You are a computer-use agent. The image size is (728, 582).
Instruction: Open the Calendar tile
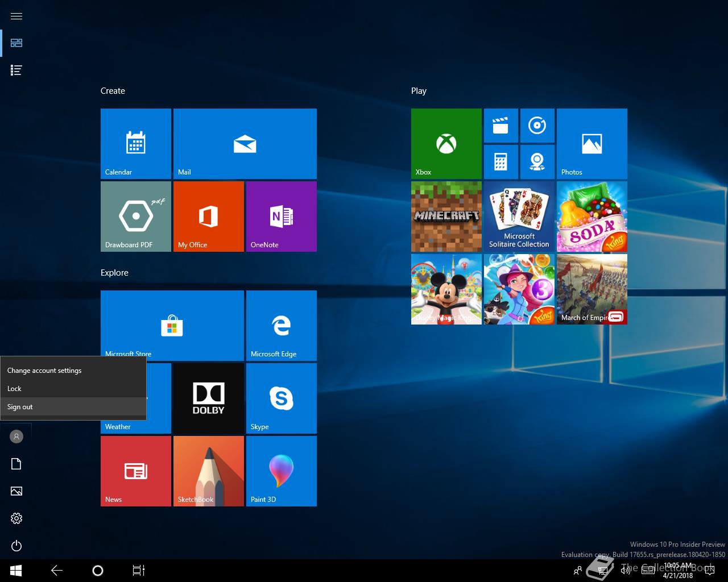136,144
